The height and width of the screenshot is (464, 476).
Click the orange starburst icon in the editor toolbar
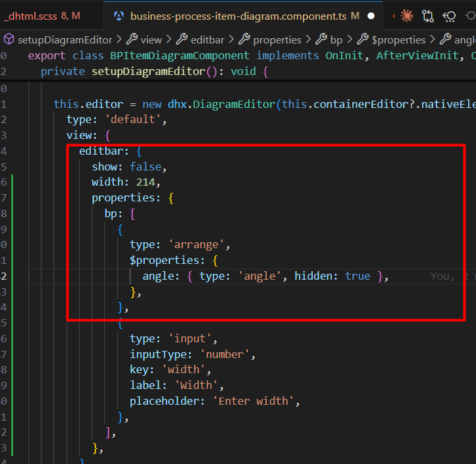(408, 16)
